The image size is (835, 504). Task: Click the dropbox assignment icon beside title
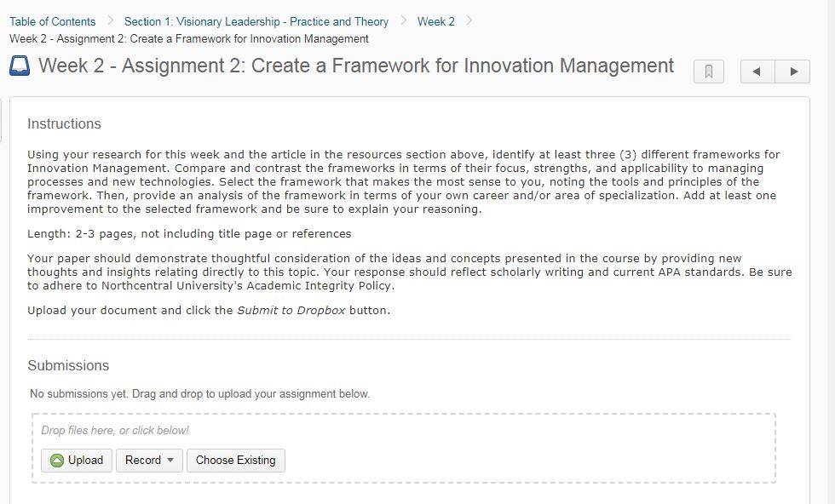[20, 66]
